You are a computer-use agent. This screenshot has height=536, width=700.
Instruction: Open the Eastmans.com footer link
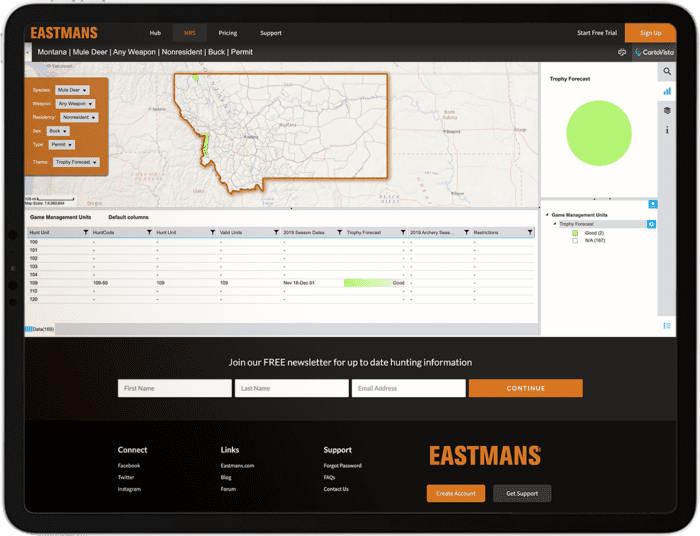point(237,466)
